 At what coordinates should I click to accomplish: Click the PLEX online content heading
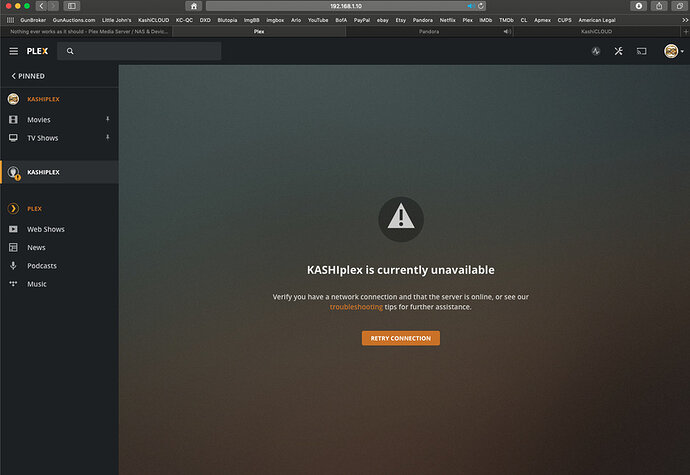tap(34, 209)
